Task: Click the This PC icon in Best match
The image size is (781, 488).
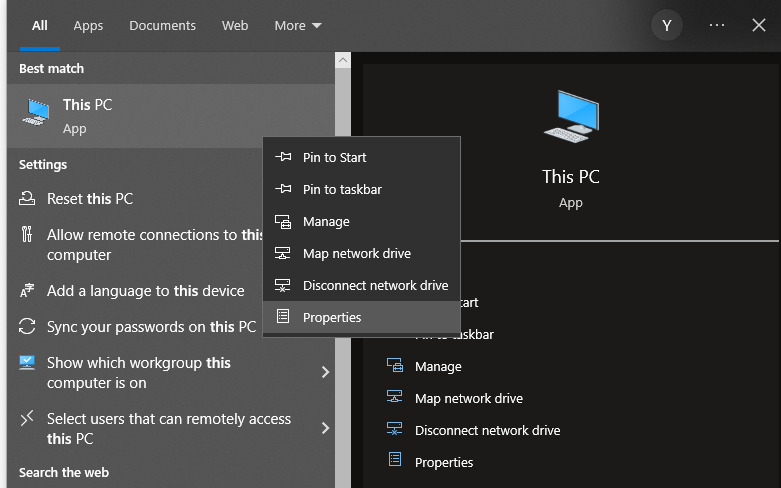Action: coord(36,113)
